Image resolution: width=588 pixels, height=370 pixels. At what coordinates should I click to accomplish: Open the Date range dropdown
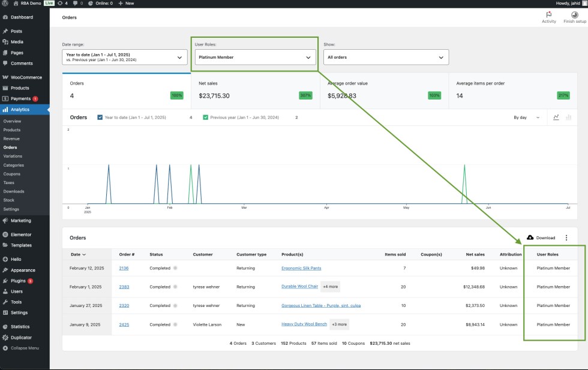(124, 58)
